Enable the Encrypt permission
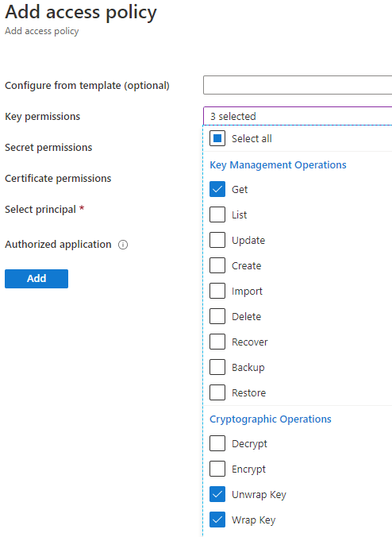This screenshot has width=392, height=537. 217,469
